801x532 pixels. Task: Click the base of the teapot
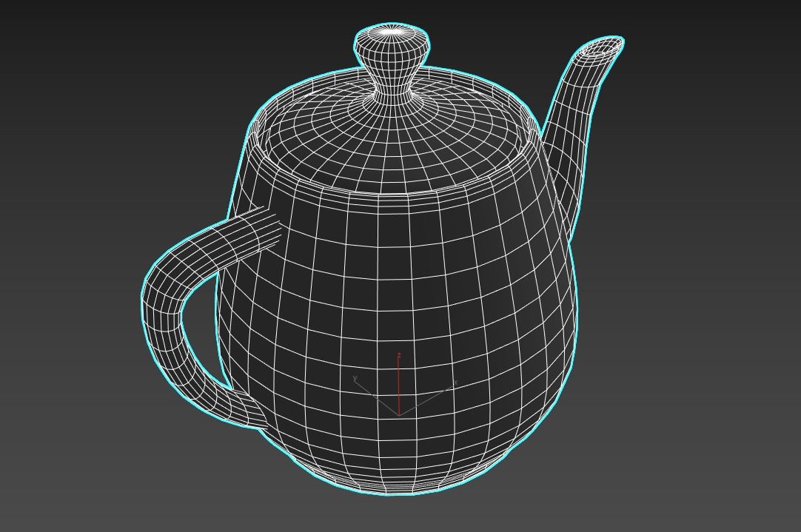click(x=400, y=488)
